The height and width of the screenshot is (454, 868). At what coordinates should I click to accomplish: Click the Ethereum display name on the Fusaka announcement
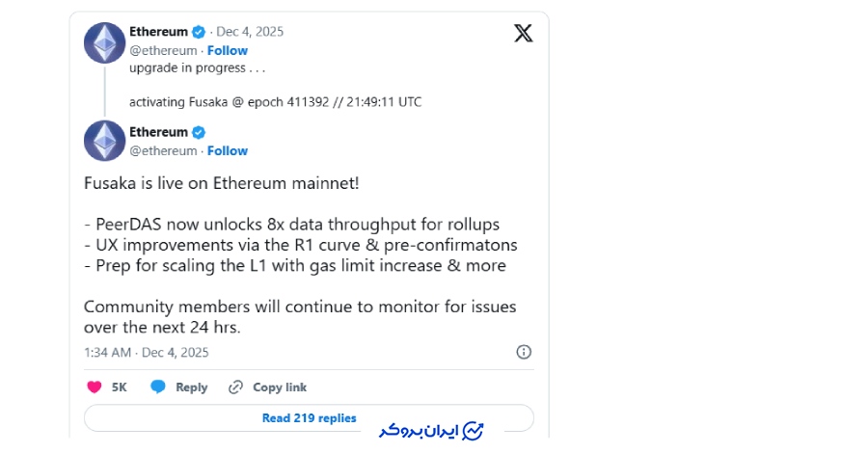click(x=158, y=132)
